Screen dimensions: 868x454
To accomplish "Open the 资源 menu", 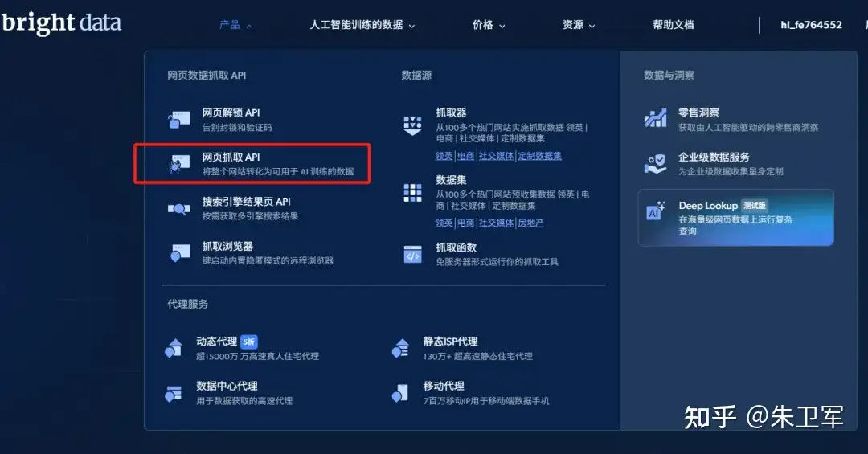I will 572,25.
